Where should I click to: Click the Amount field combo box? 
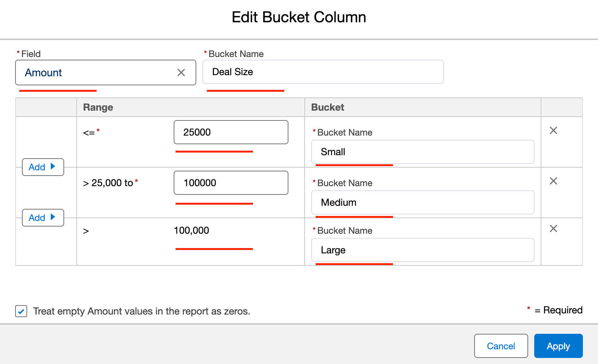pyautogui.click(x=98, y=72)
